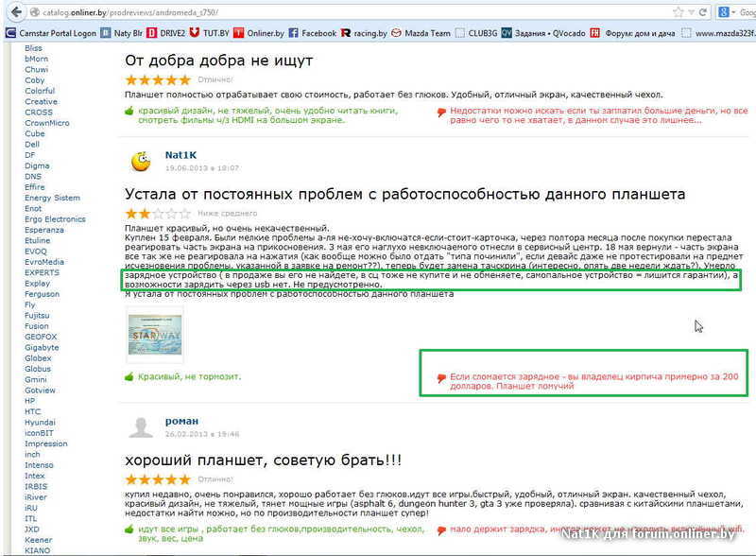Select the Colorful brand link
The image size is (756, 556).
[x=40, y=91]
